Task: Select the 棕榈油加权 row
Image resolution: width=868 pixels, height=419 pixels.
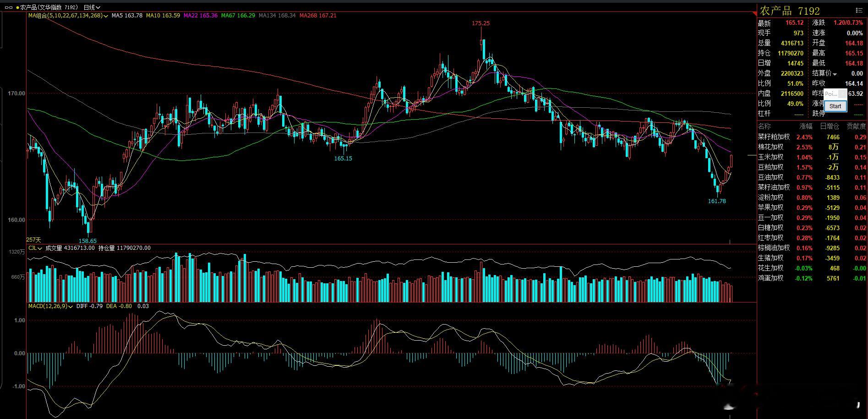Action: [812, 248]
